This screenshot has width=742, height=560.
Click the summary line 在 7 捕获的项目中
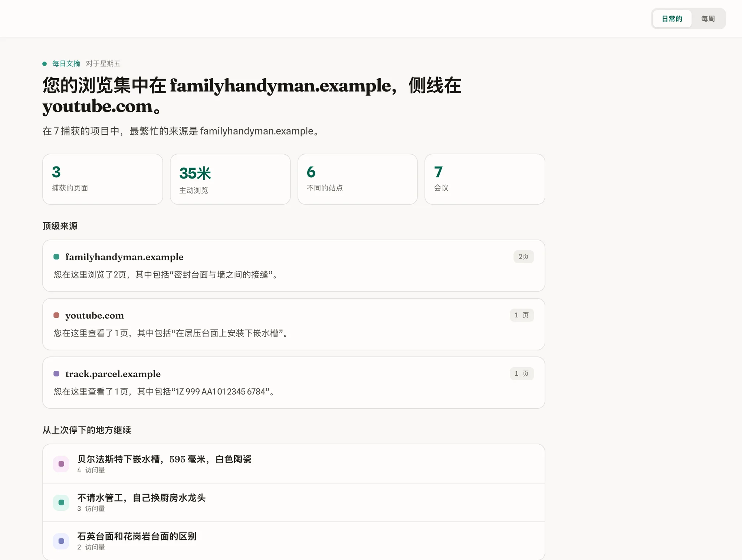point(181,131)
